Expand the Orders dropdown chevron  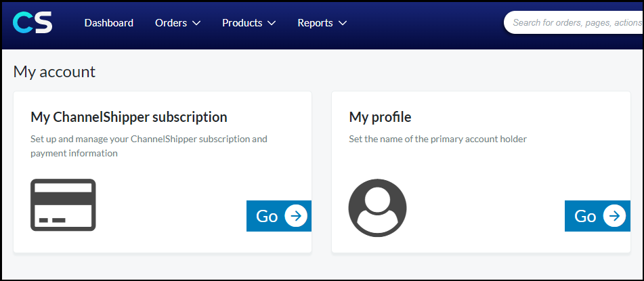pos(196,23)
